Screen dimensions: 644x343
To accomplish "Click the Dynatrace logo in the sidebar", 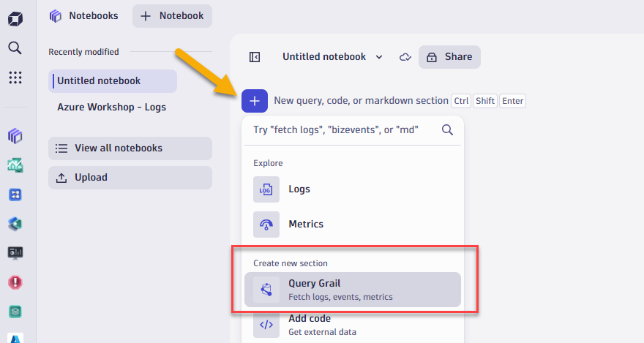I will 15,19.
